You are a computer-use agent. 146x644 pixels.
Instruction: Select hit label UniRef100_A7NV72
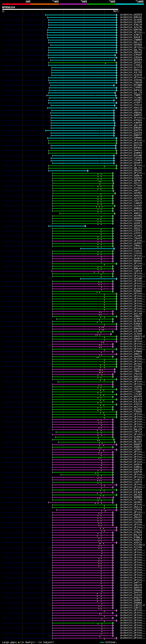[131, 35]
